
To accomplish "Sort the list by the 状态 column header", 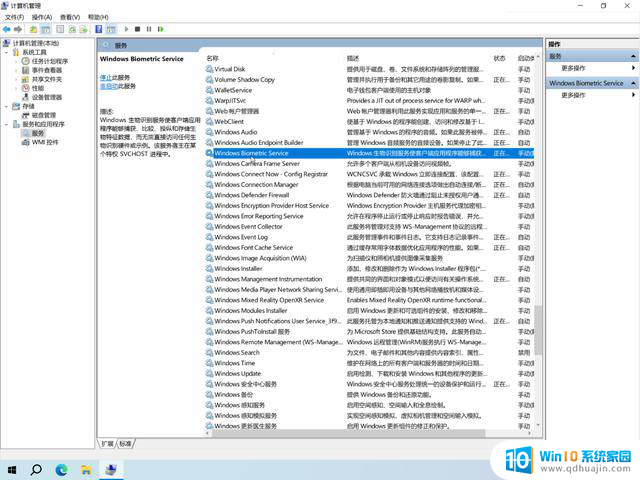I will (499, 58).
